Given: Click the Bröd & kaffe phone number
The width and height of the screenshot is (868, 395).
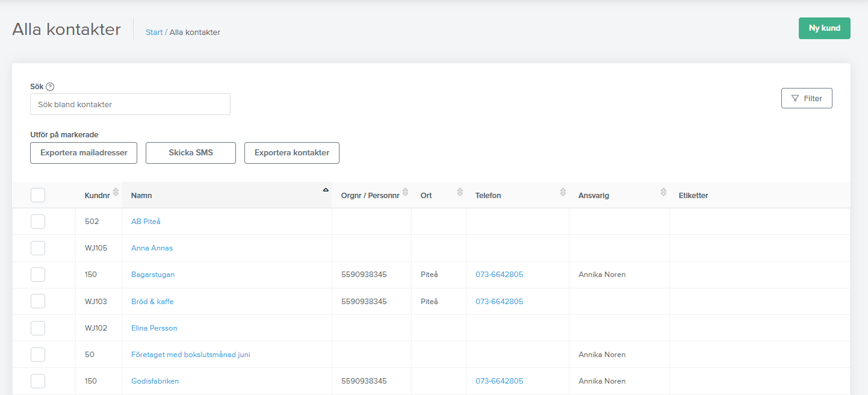Looking at the screenshot, I should click(499, 302).
